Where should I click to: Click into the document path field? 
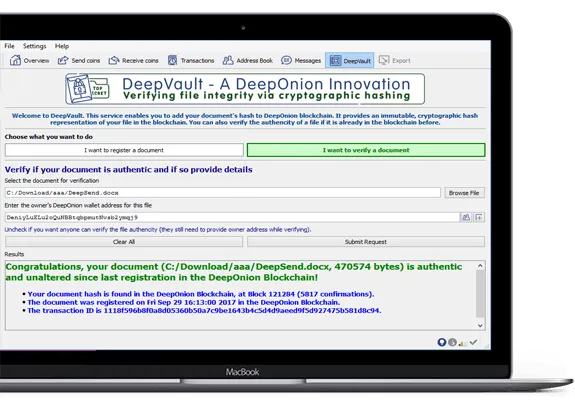223,193
